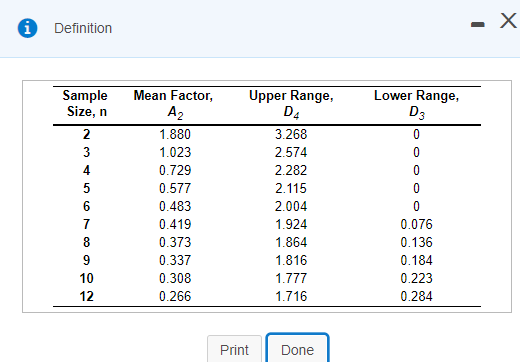Image resolution: width=520 pixels, height=362 pixels.
Task: Select D3 value 0.284
Action: (416, 297)
